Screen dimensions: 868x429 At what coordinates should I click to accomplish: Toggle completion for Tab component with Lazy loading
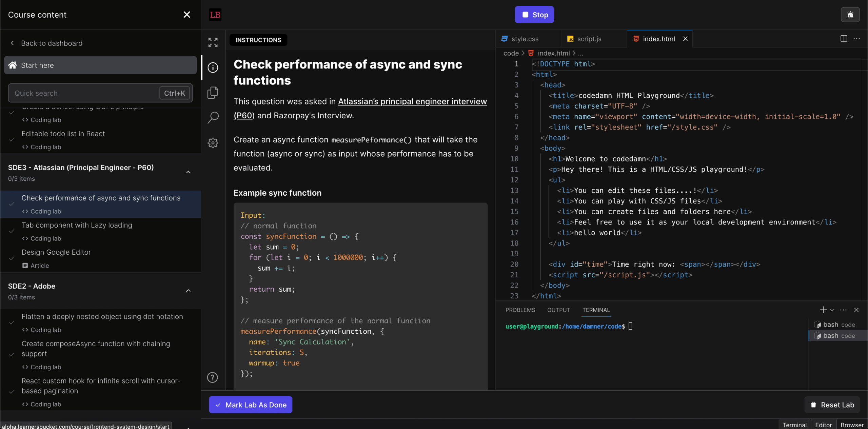[x=12, y=231]
